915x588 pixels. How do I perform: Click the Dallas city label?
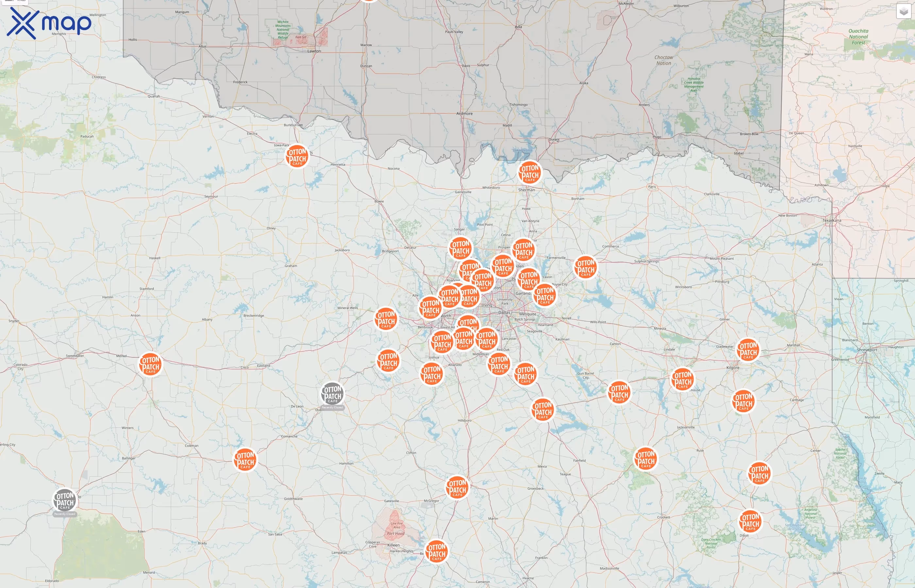pos(504,312)
